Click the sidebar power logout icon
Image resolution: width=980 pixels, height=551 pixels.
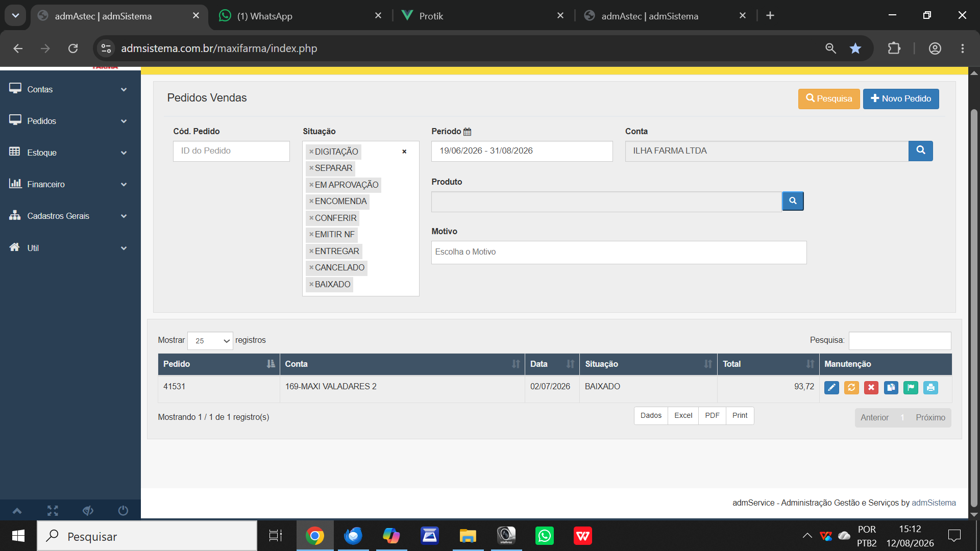point(123,511)
